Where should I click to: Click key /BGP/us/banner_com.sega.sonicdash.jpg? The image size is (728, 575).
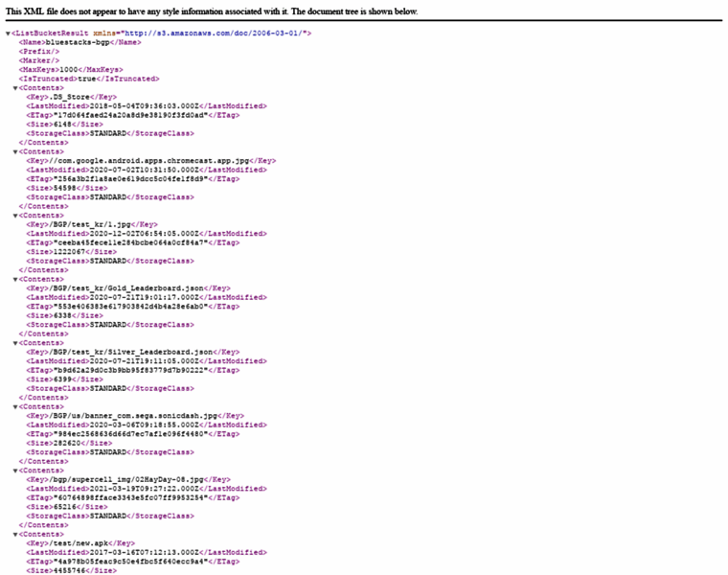pos(133,416)
